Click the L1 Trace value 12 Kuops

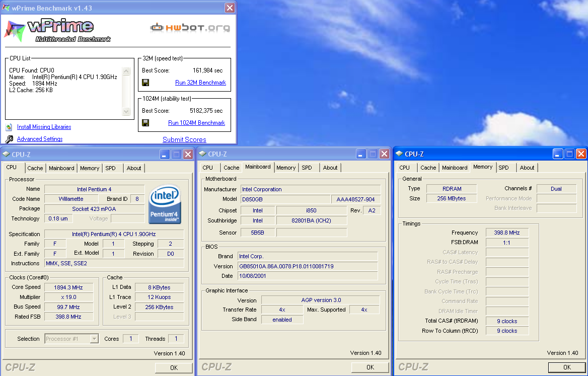point(160,297)
